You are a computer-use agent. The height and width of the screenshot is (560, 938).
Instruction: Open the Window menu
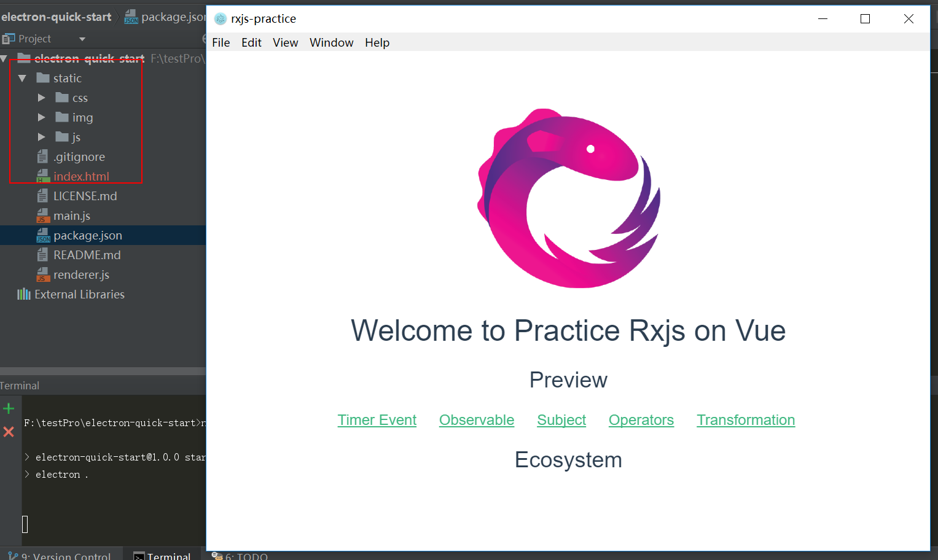[332, 42]
